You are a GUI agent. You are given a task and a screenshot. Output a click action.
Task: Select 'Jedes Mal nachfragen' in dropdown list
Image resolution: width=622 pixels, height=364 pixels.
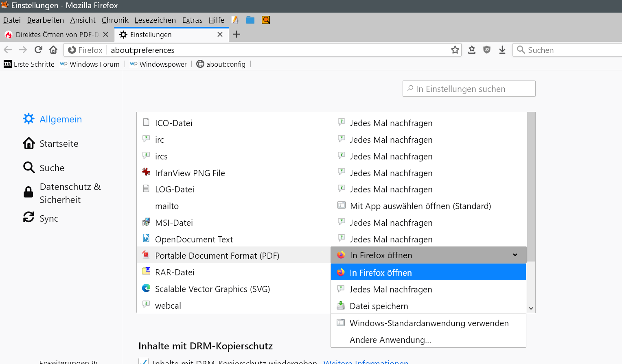point(390,289)
